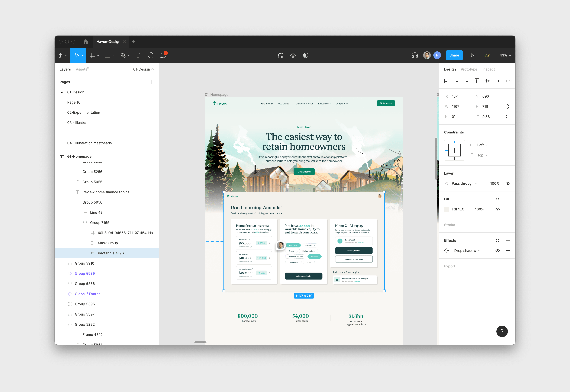Click the help question mark button

[x=502, y=331]
